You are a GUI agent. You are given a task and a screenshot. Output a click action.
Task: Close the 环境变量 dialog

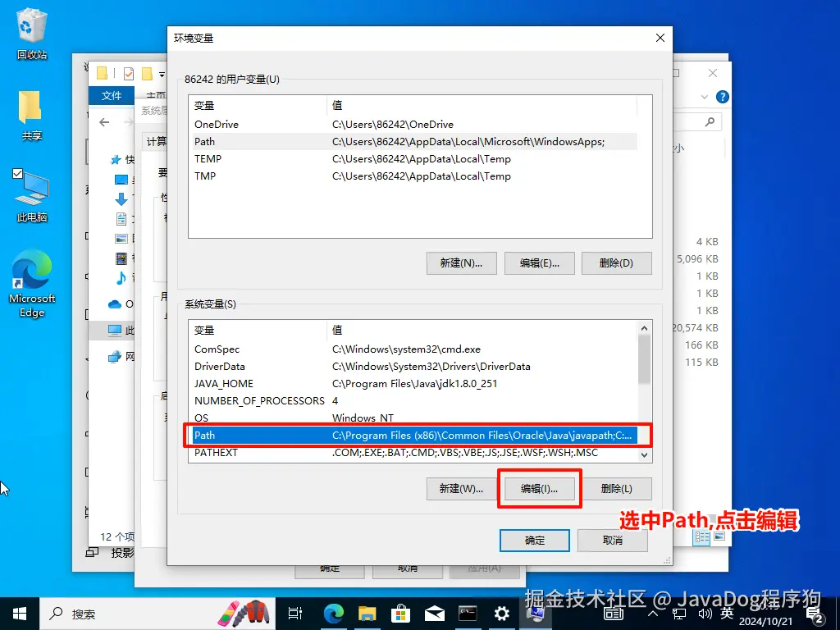point(660,38)
